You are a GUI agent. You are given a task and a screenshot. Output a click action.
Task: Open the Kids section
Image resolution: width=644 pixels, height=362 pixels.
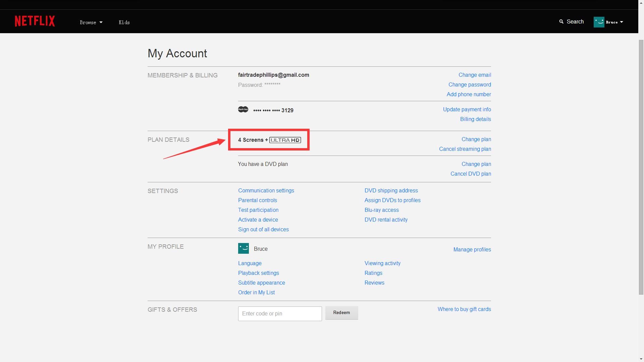click(124, 22)
